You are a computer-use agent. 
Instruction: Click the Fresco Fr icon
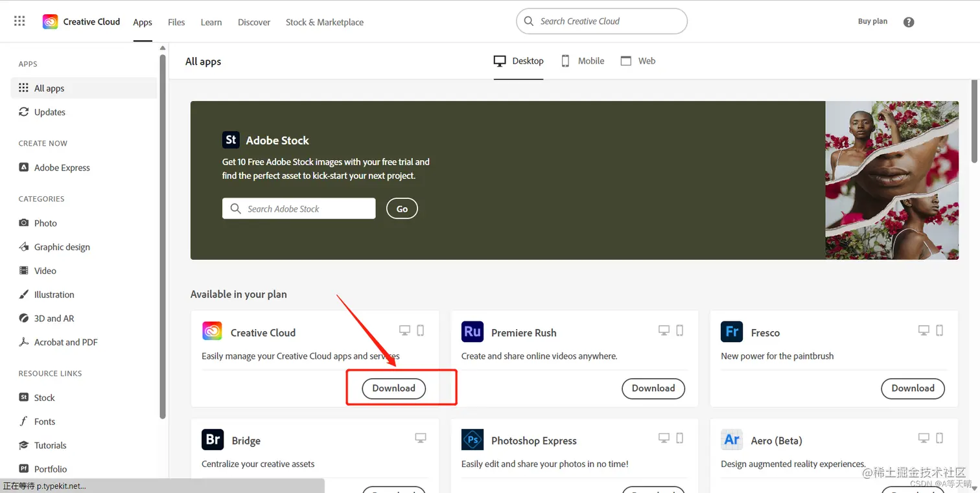coord(732,332)
